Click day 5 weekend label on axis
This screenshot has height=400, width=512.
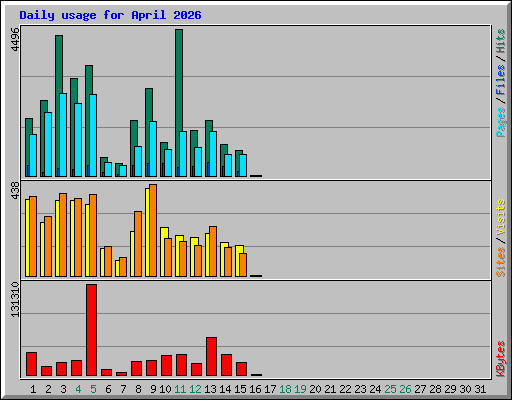(x=93, y=389)
